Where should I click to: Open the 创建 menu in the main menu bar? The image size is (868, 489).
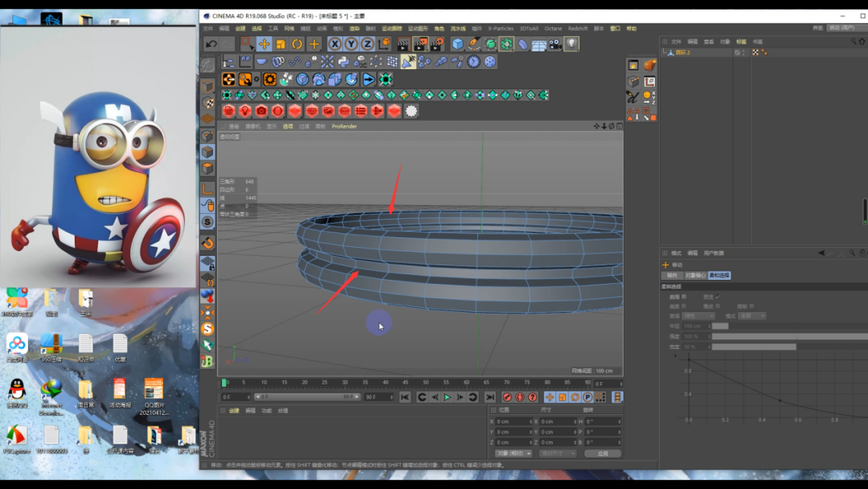(240, 28)
